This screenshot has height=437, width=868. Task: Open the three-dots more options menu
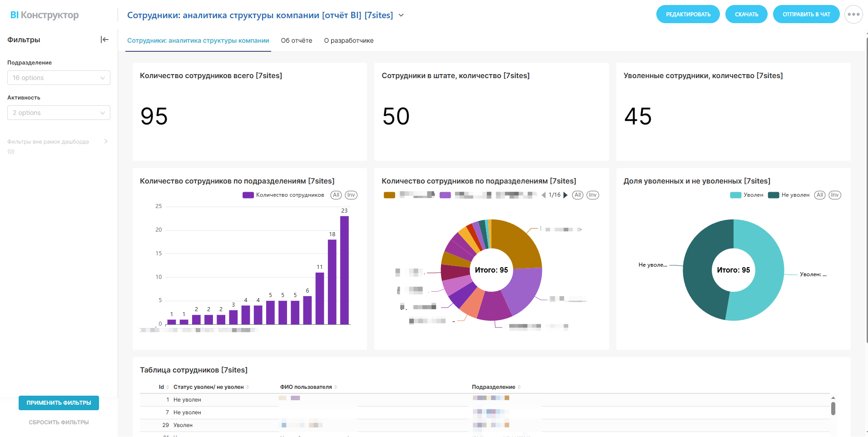coord(853,15)
